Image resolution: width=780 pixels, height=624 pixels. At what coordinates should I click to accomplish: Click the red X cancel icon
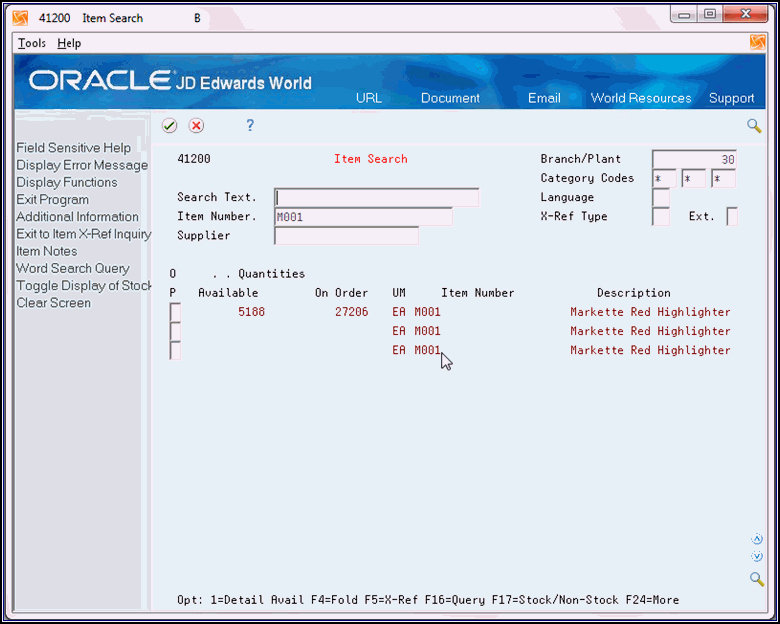196,126
